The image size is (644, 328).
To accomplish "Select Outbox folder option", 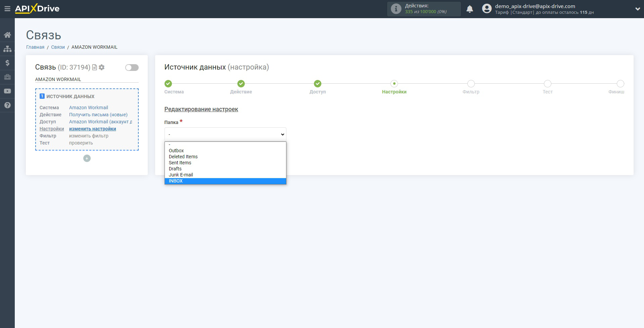I will (225, 151).
